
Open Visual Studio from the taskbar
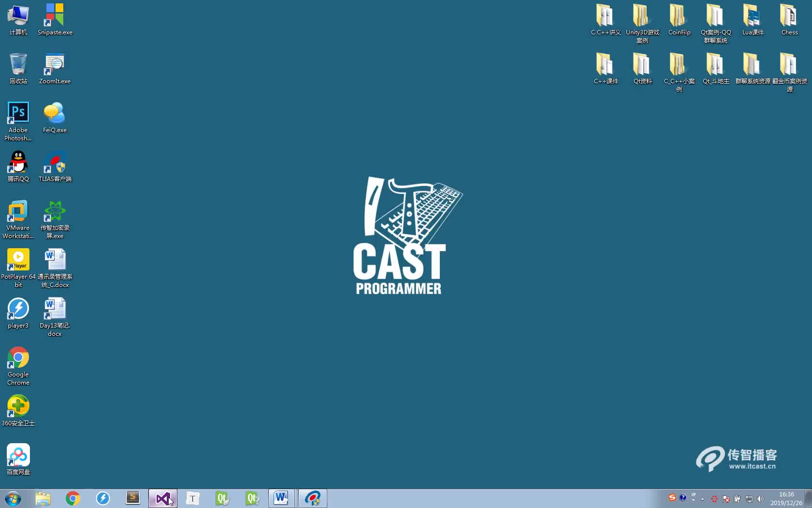(x=163, y=498)
